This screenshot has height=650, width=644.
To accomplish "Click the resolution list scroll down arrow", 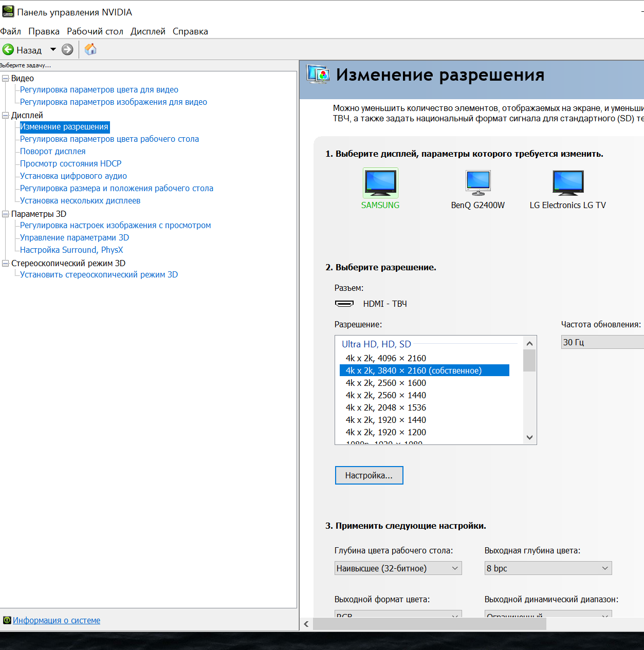I will pos(529,437).
